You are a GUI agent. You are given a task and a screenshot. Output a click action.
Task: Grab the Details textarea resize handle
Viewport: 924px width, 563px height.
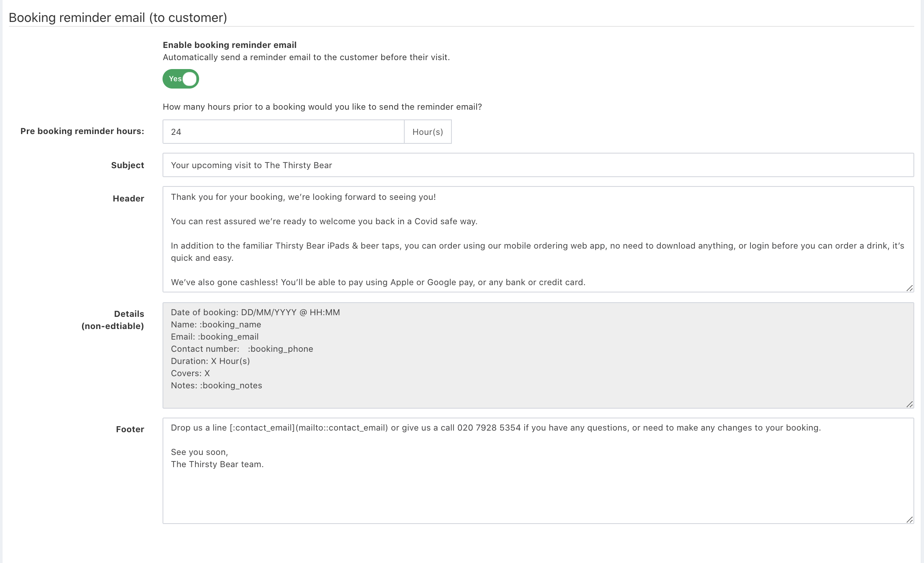[x=909, y=404]
